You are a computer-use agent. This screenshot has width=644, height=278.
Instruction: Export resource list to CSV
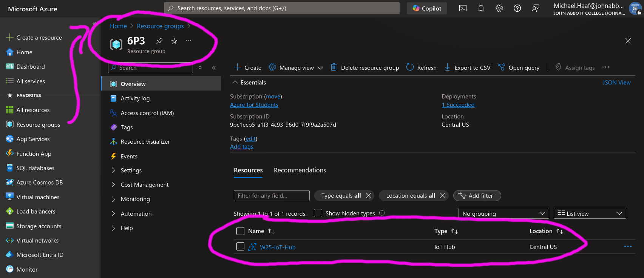467,68
